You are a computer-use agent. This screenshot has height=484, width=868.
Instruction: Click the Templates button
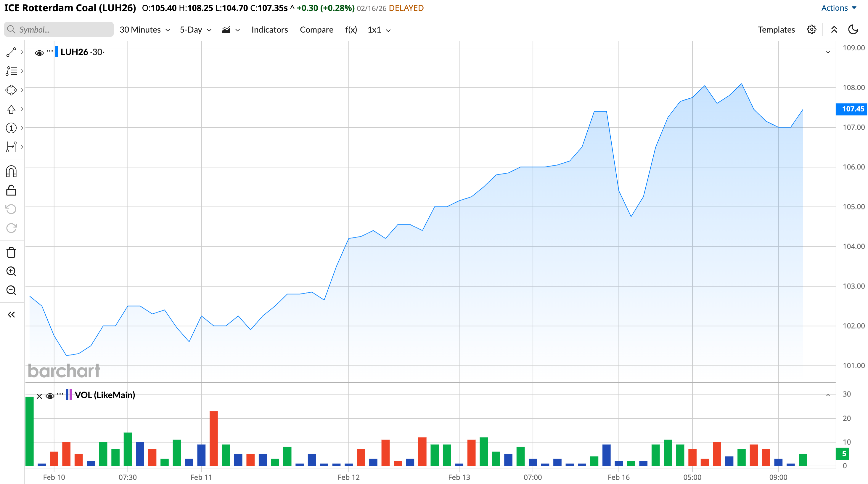776,30
